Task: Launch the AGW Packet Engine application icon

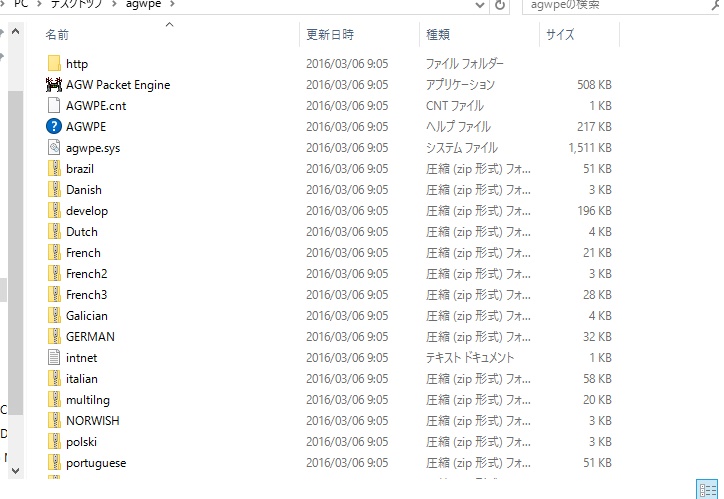Action: (x=54, y=84)
